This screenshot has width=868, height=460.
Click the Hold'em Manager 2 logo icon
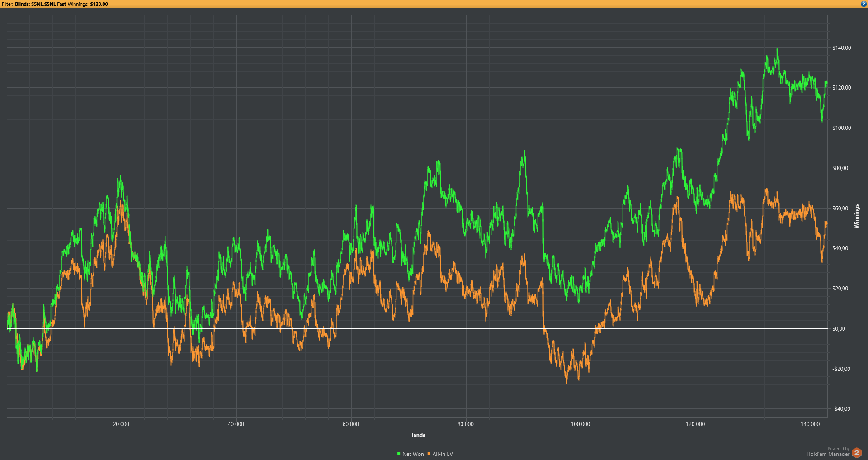pos(856,452)
